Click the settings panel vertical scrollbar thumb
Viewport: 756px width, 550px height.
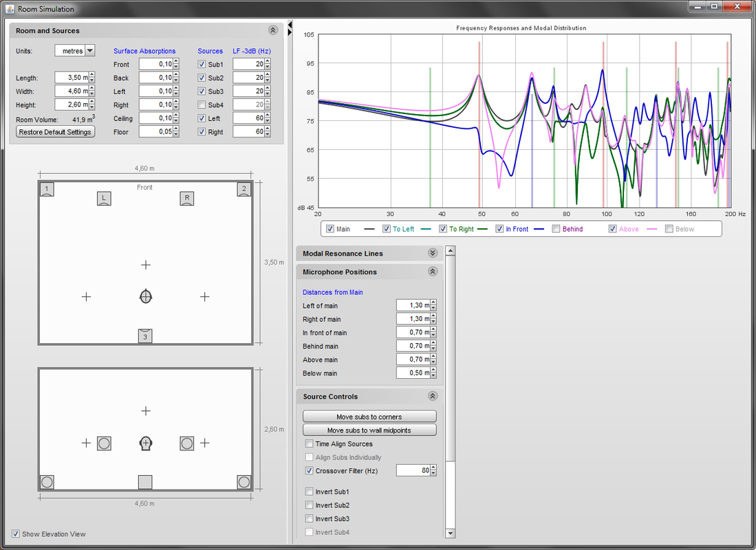(x=451, y=357)
